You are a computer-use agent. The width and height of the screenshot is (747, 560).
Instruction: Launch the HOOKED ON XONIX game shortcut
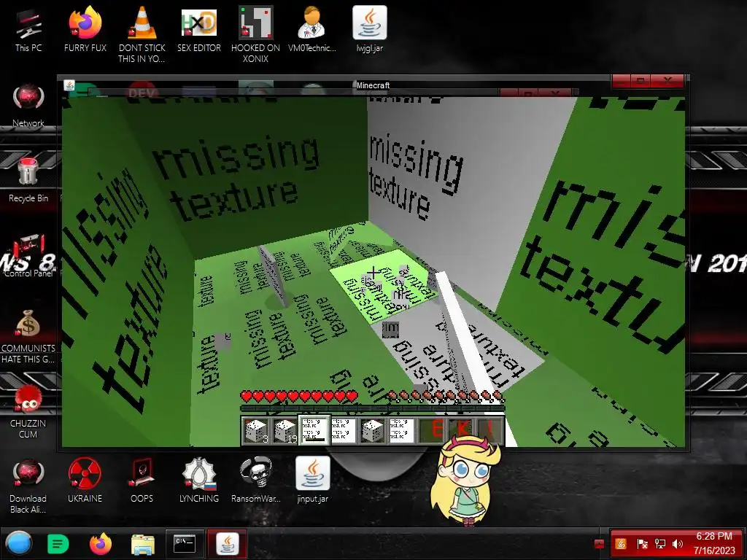click(255, 34)
